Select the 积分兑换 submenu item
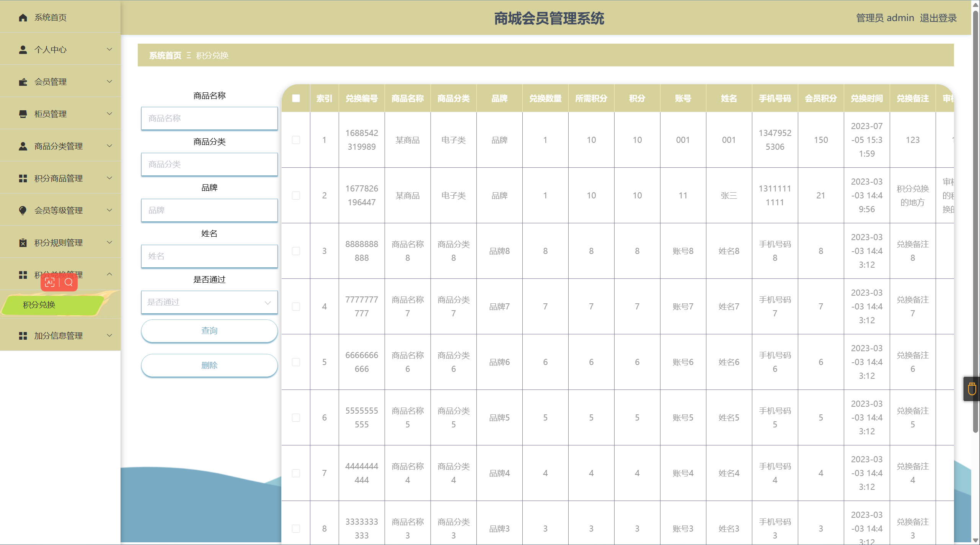 click(x=39, y=305)
